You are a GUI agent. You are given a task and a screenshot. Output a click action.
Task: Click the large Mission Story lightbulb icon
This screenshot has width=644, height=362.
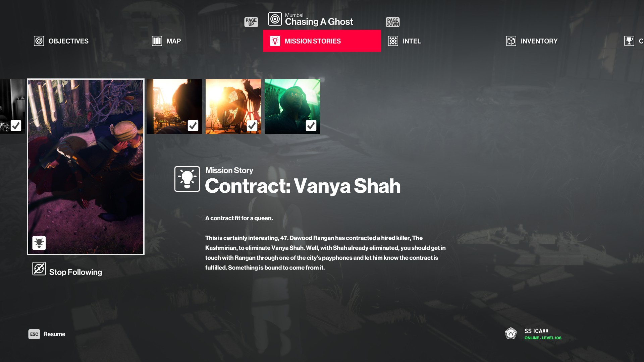point(187,179)
